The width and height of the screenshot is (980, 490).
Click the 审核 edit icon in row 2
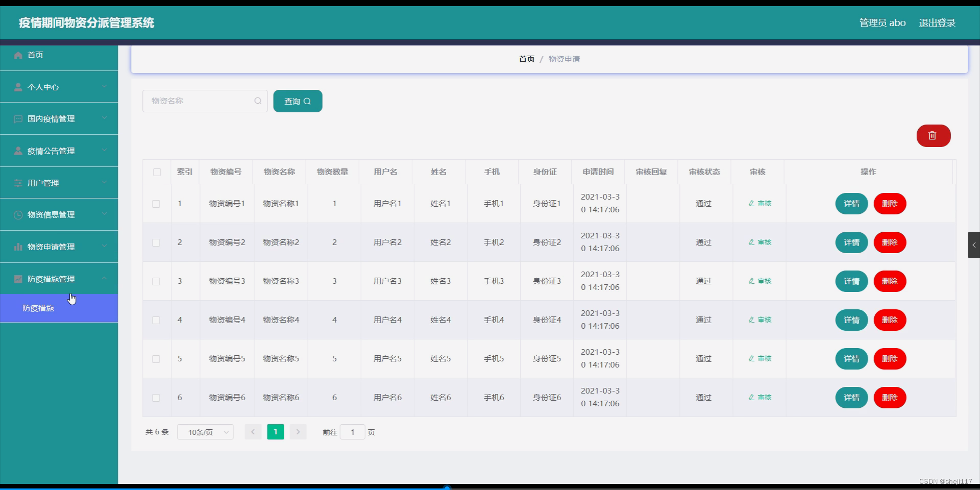pyautogui.click(x=751, y=242)
